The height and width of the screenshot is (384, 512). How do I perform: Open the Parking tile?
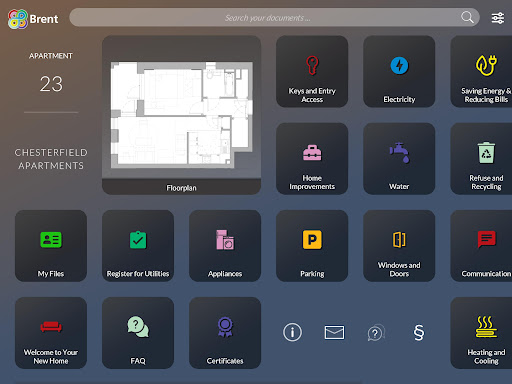[312, 246]
